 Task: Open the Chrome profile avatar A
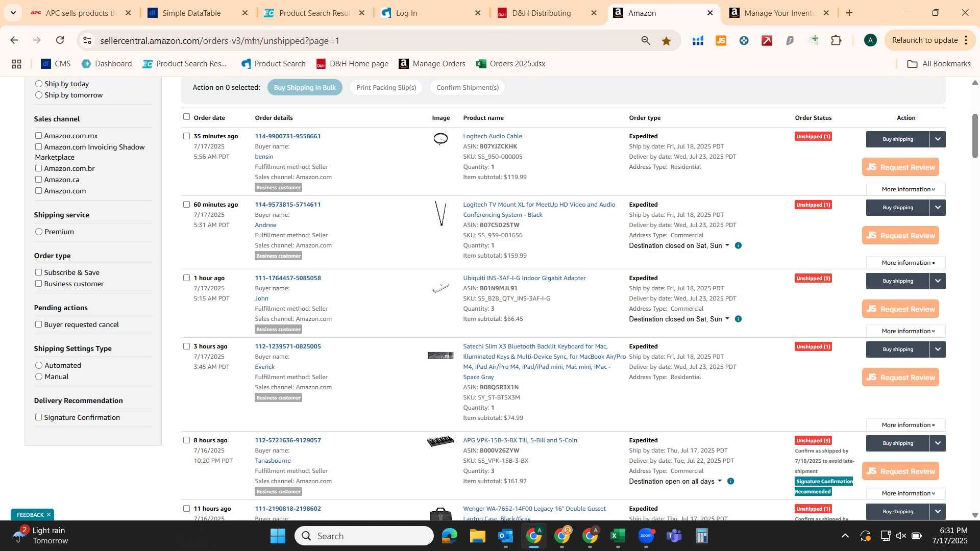tap(870, 40)
